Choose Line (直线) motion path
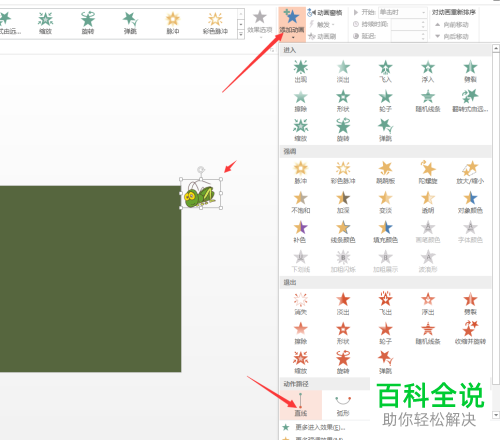Image resolution: width=500 pixels, height=440 pixels. tap(301, 405)
